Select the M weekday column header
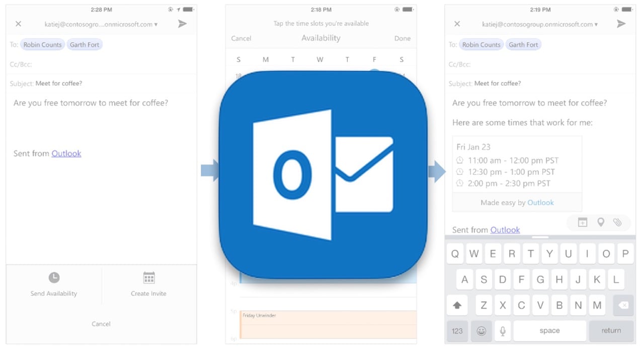Screen dimensions: 644x349 coord(266,59)
